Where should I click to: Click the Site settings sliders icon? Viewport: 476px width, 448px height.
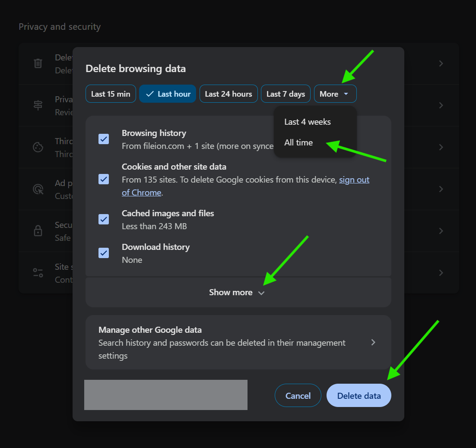(38, 273)
